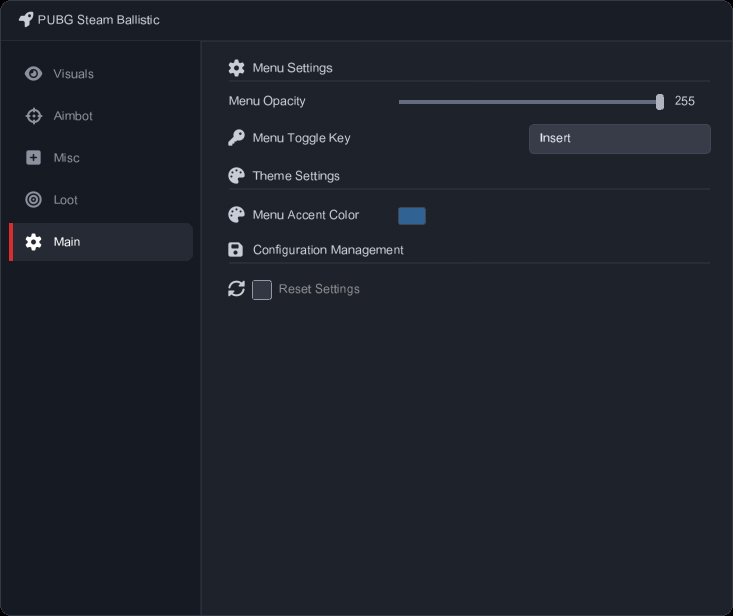Click the palette icon next to Theme Settings
733x616 pixels.
click(236, 176)
